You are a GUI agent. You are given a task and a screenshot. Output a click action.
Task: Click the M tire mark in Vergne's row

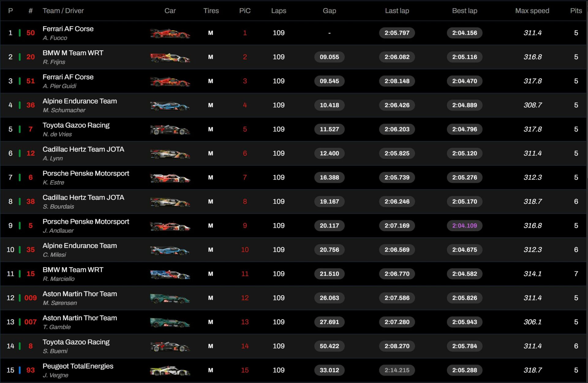(211, 370)
